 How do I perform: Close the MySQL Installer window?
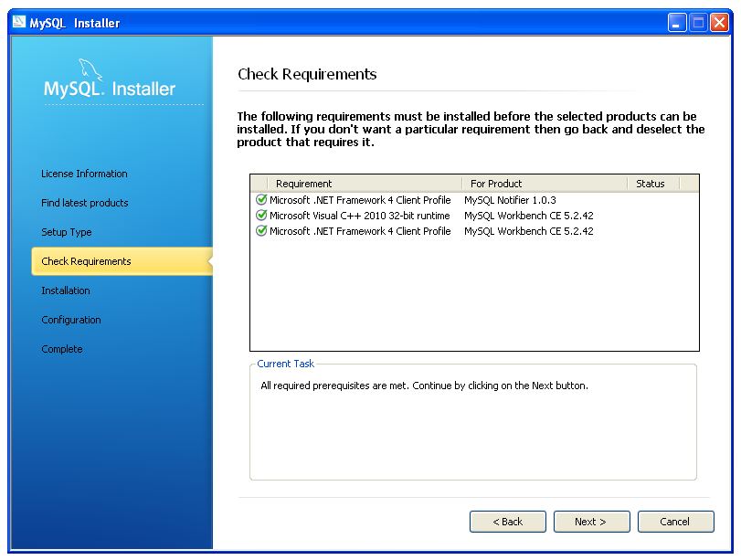(719, 22)
